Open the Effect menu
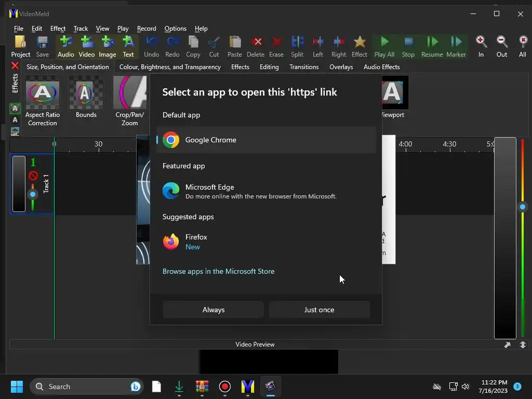The height and width of the screenshot is (399, 532). [58, 29]
